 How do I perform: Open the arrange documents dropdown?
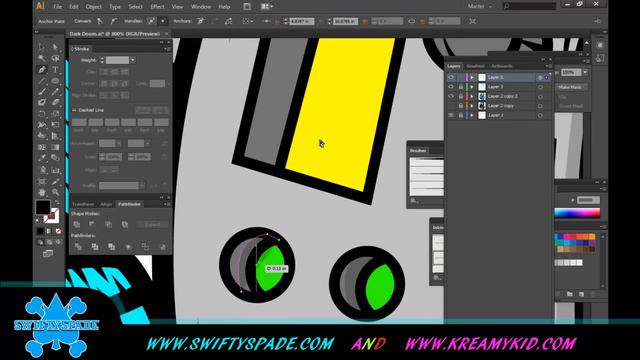pyautogui.click(x=267, y=7)
